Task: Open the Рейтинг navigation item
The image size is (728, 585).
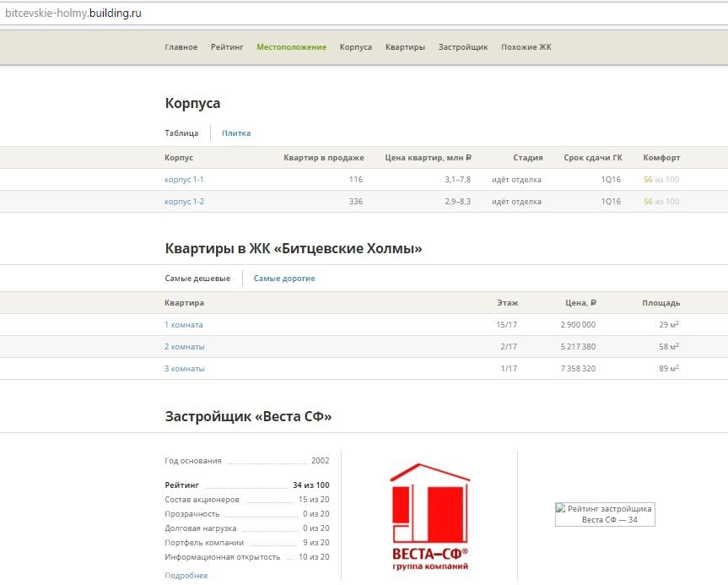Action: coord(227,47)
